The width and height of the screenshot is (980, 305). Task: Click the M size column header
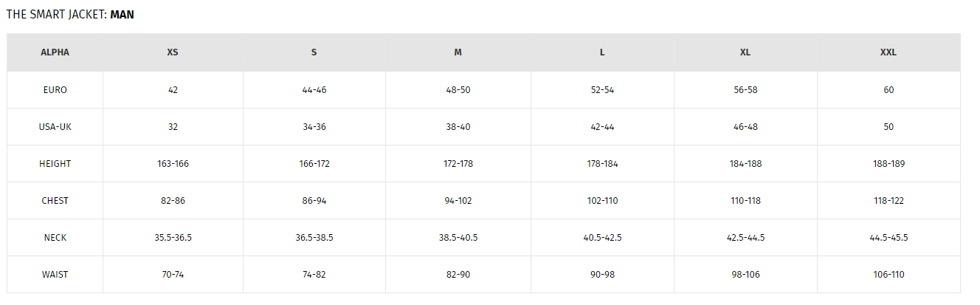pyautogui.click(x=458, y=52)
